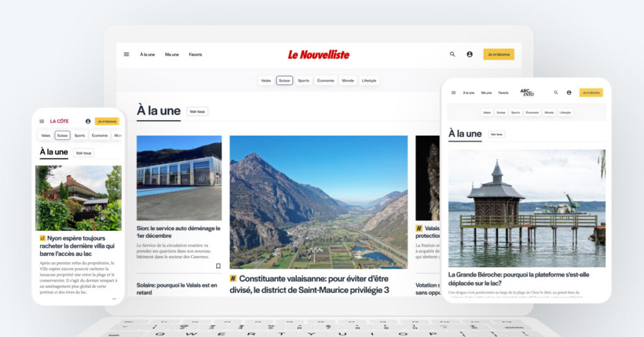644x337 pixels.
Task: Click the 'À la une' section heading on laptop
Action: click(x=158, y=111)
